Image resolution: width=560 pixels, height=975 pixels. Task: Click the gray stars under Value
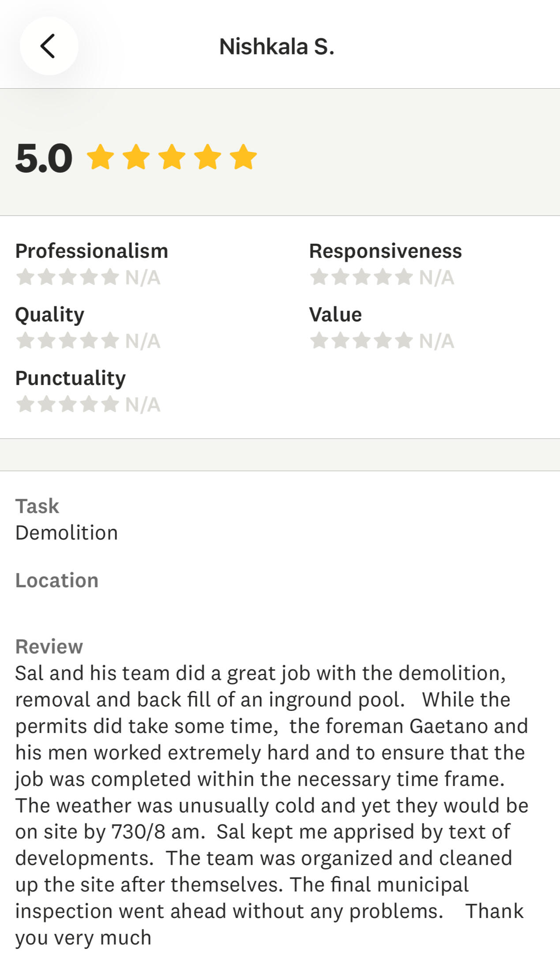361,340
